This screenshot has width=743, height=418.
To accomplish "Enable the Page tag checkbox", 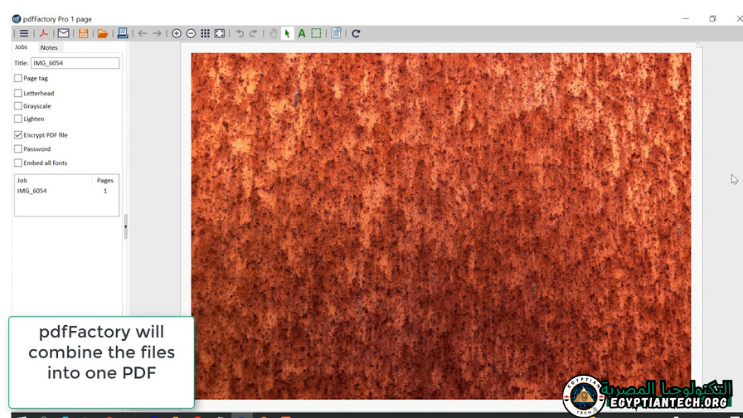I will (18, 78).
